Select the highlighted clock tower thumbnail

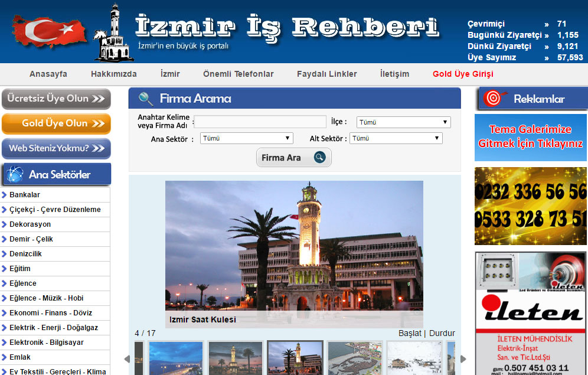point(295,358)
